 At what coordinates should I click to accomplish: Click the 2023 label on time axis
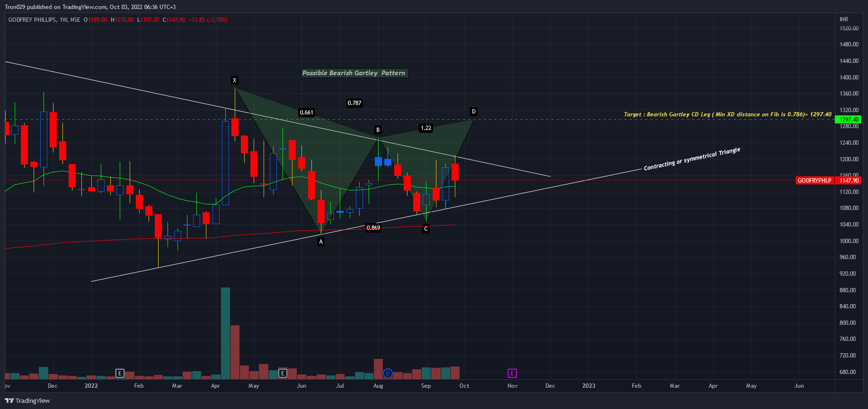coord(589,386)
